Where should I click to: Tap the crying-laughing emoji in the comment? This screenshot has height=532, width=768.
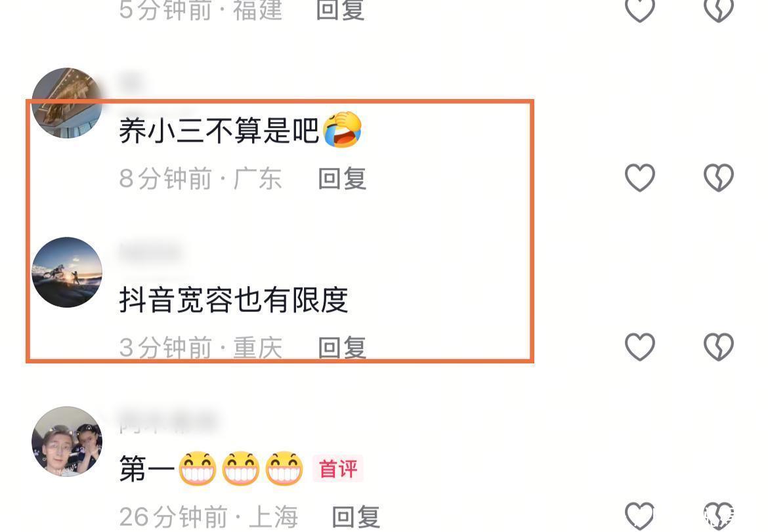(343, 130)
